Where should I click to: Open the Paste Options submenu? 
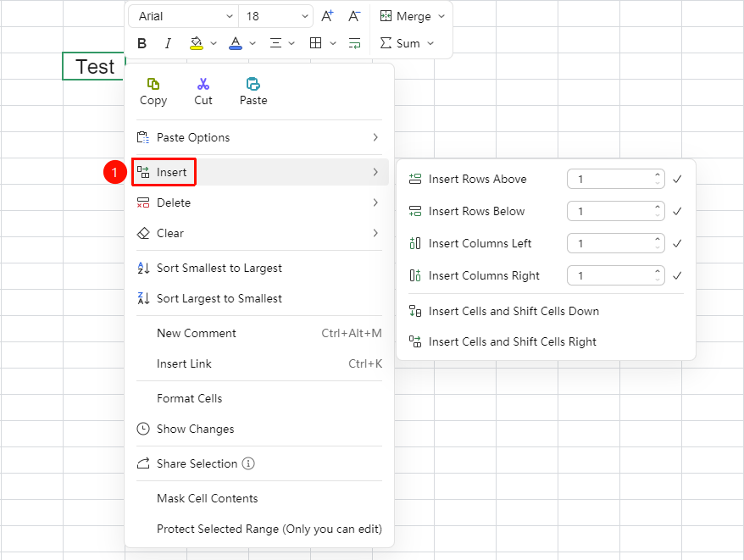click(259, 137)
